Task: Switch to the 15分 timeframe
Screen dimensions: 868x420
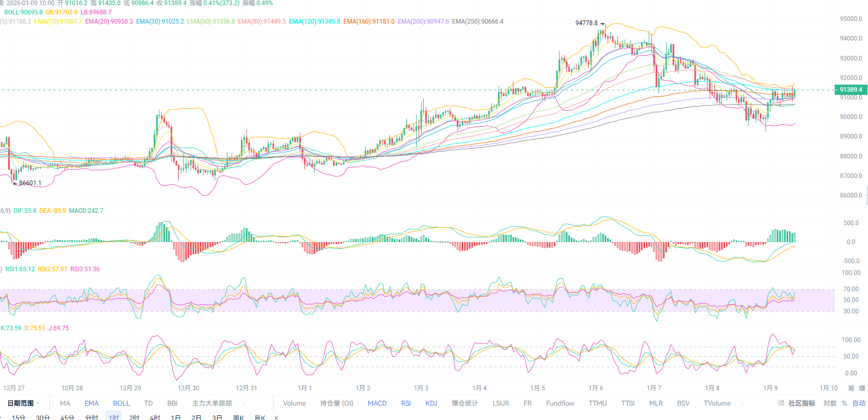Action: (18, 417)
